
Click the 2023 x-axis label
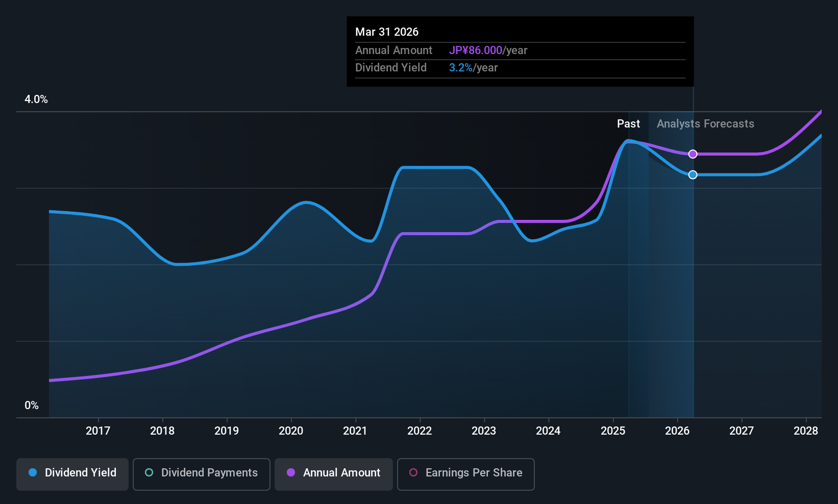click(484, 431)
